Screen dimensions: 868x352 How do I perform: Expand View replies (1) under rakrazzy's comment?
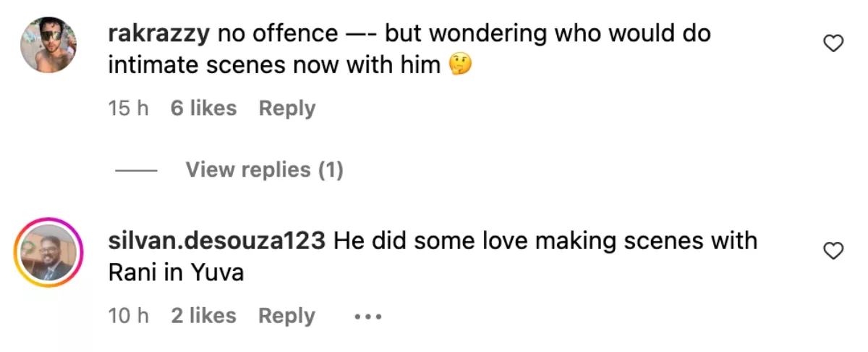tap(264, 169)
